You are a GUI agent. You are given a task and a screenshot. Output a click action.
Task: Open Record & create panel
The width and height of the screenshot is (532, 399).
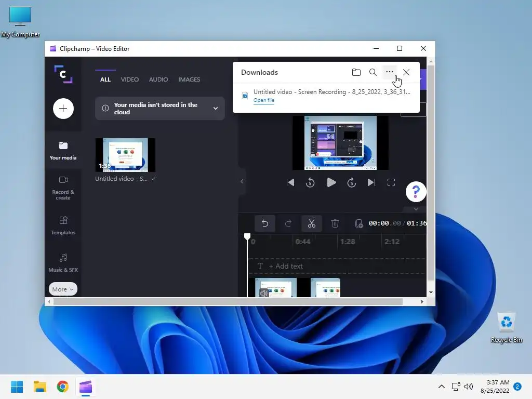[x=63, y=188]
